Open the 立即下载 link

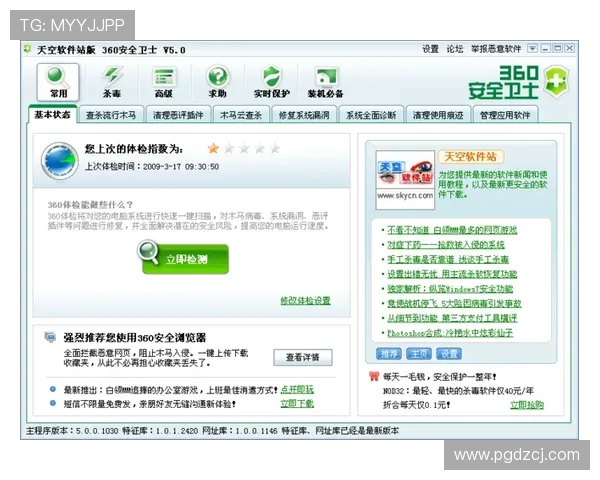pos(297,403)
